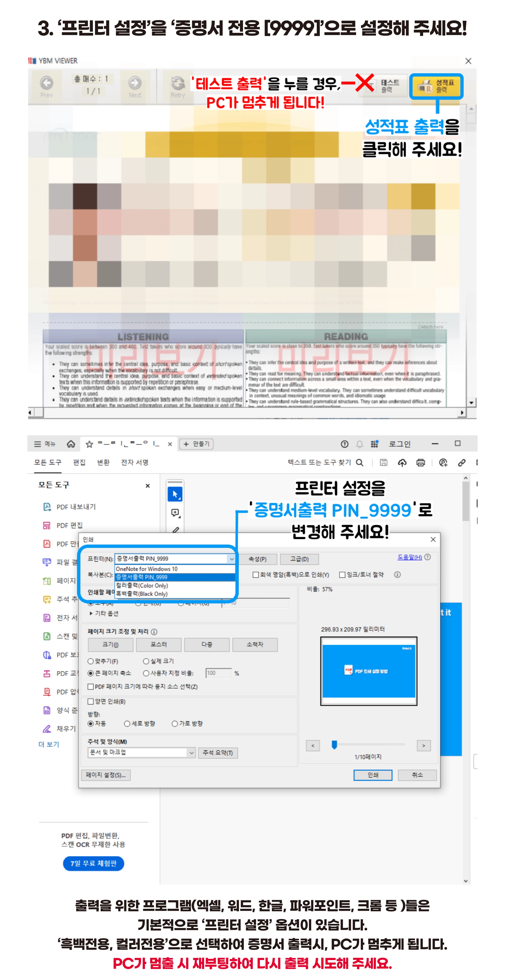Image resolution: width=505 pixels, height=980 pixels.
Task: Enable 회색 명암(흑백)으로 인쇄 checkbox
Action: click(x=256, y=575)
